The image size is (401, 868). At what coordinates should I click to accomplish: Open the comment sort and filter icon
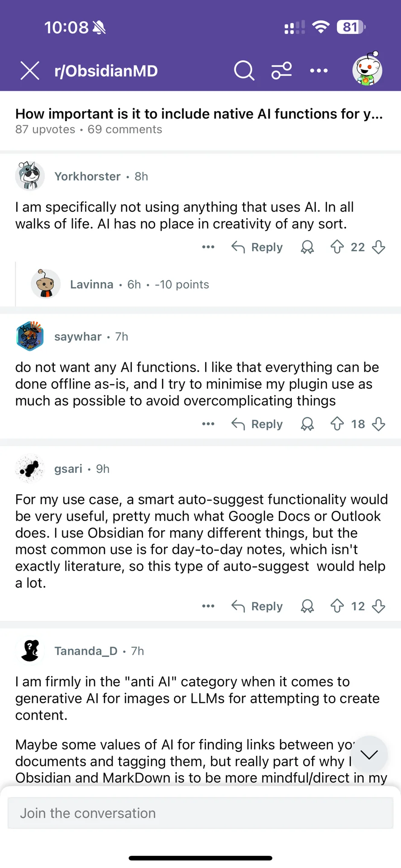pyautogui.click(x=282, y=71)
